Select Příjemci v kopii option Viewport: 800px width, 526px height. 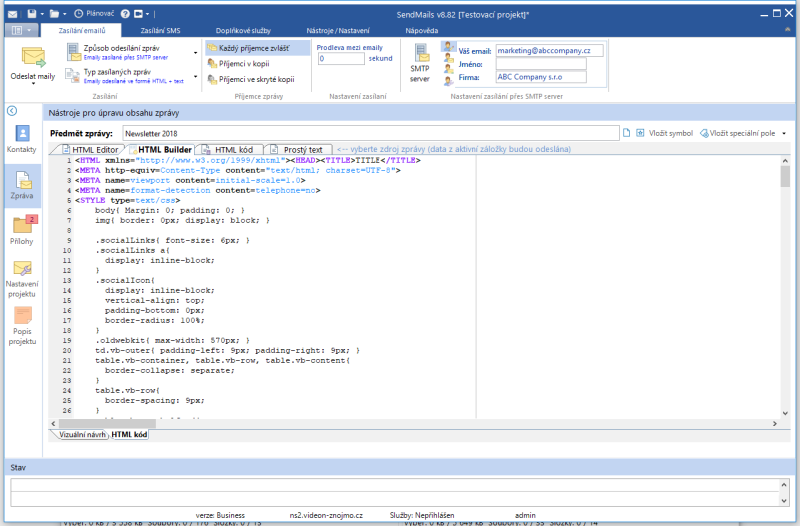pyautogui.click(x=246, y=63)
